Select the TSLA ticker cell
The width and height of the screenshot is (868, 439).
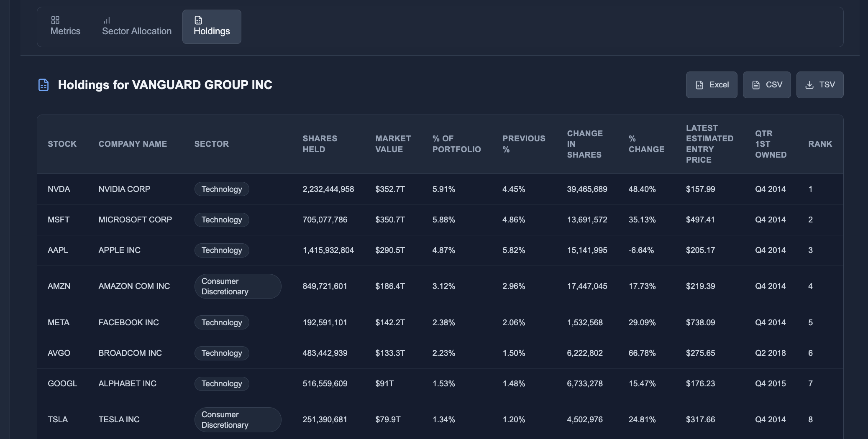pos(58,419)
